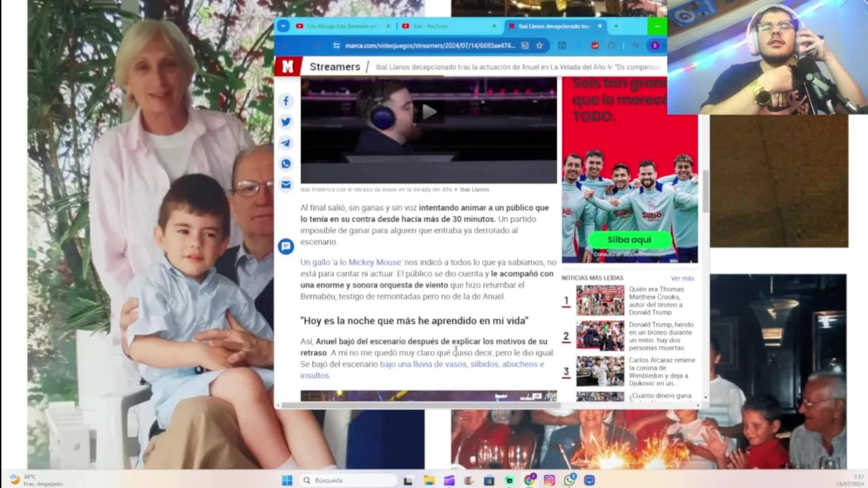Select the 'Ibai Llanos decepcionado' tab
This screenshot has height=488, width=868.
pos(555,26)
